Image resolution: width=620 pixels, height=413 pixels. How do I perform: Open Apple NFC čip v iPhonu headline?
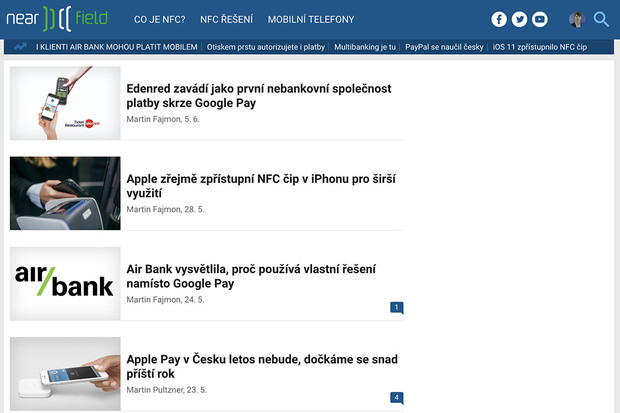click(x=261, y=186)
